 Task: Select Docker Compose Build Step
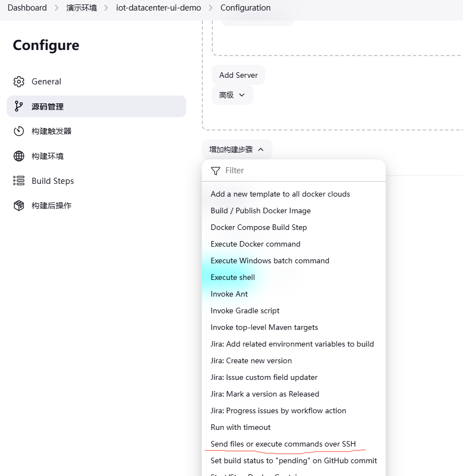click(294, 227)
